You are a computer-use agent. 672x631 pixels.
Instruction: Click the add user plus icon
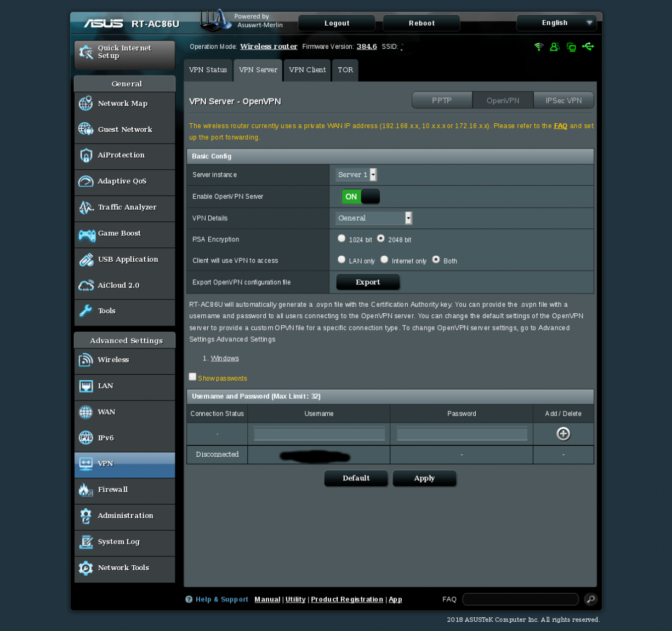(563, 434)
